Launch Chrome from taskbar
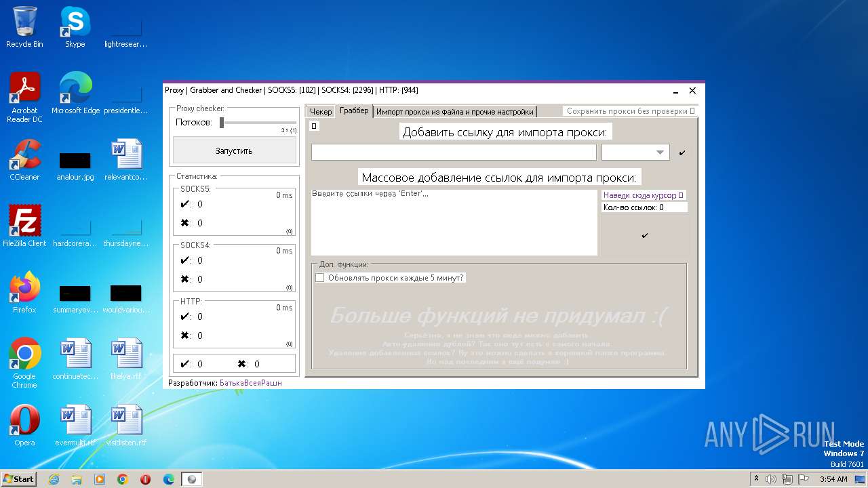 point(123,479)
